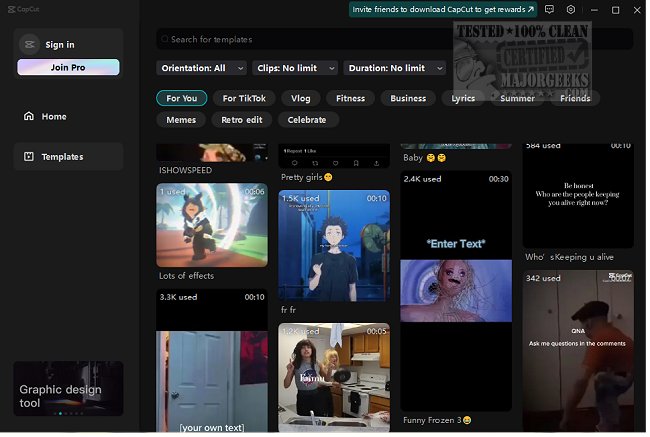The width and height of the screenshot is (650, 437).
Task: Go to Templates in sidebar
Action: tap(69, 157)
